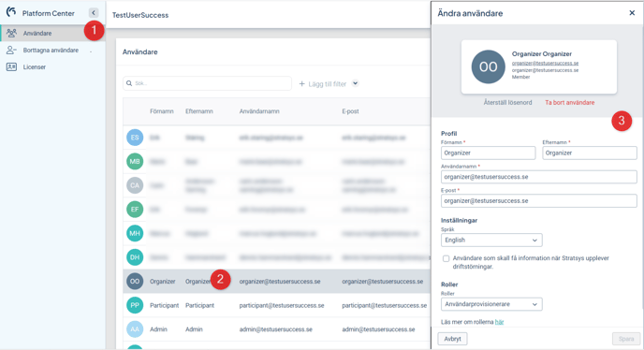Focus the Sök search field
Image resolution: width=644 pixels, height=350 pixels.
click(208, 83)
